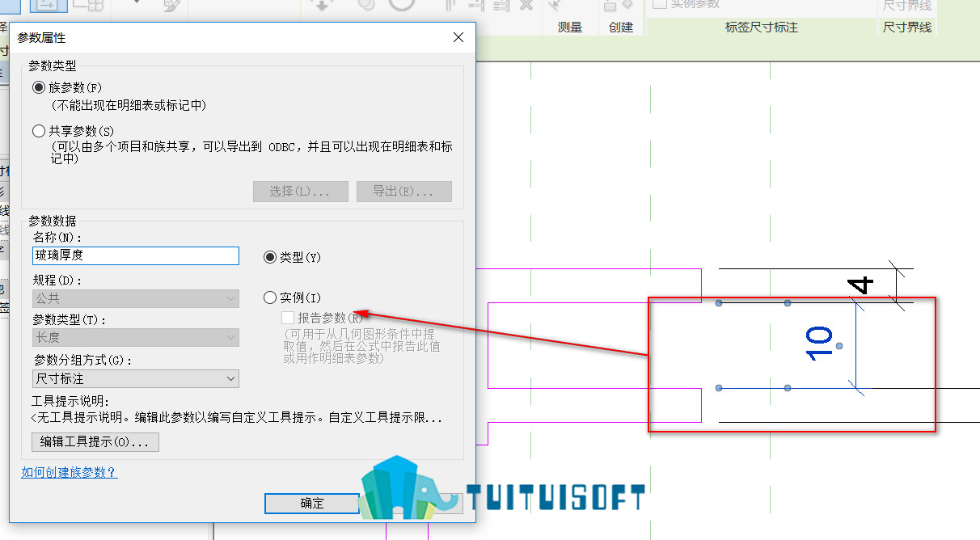Select the 共享参数(S) radio option

39,130
